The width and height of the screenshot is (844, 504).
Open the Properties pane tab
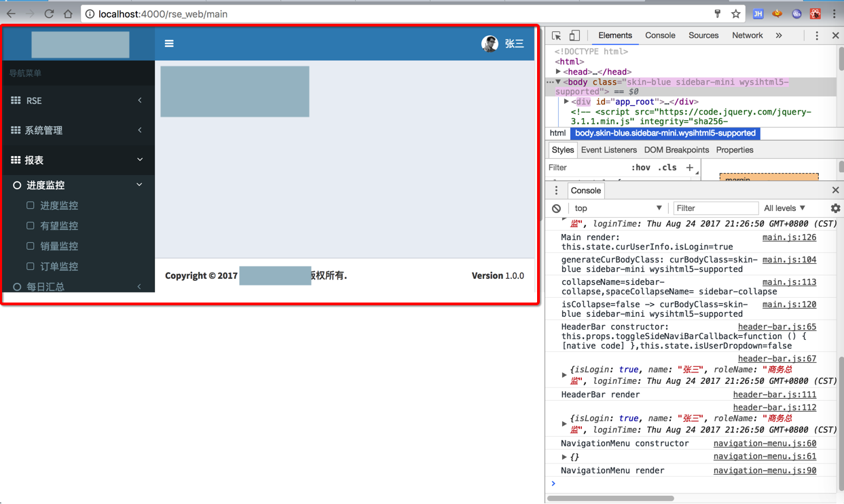[x=735, y=150]
